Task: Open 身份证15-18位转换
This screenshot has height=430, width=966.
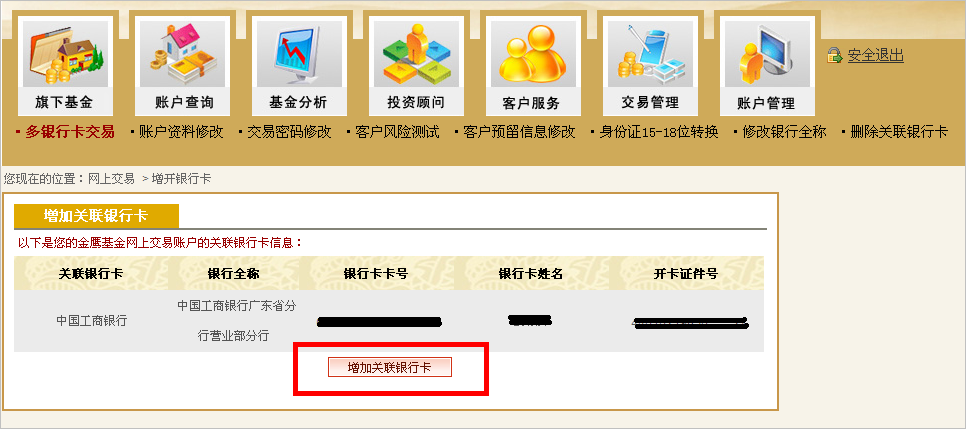Action: 659,132
